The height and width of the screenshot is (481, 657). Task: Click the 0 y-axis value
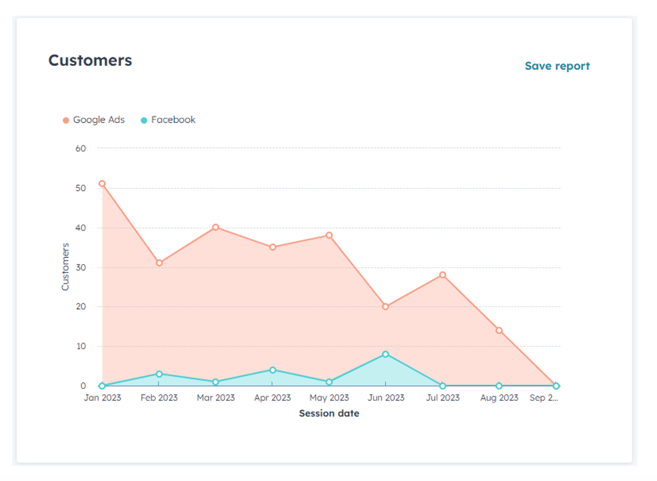click(83, 385)
